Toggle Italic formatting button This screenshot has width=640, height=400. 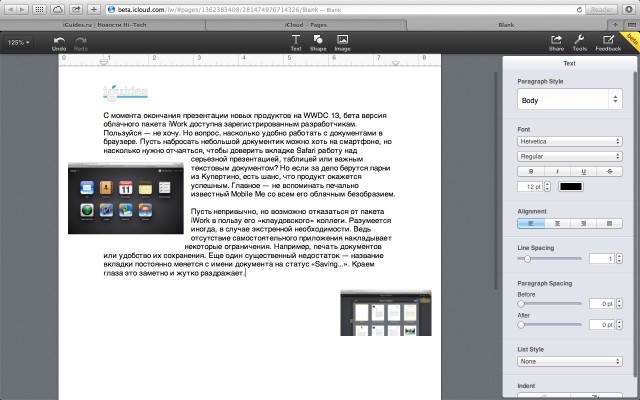coord(557,171)
